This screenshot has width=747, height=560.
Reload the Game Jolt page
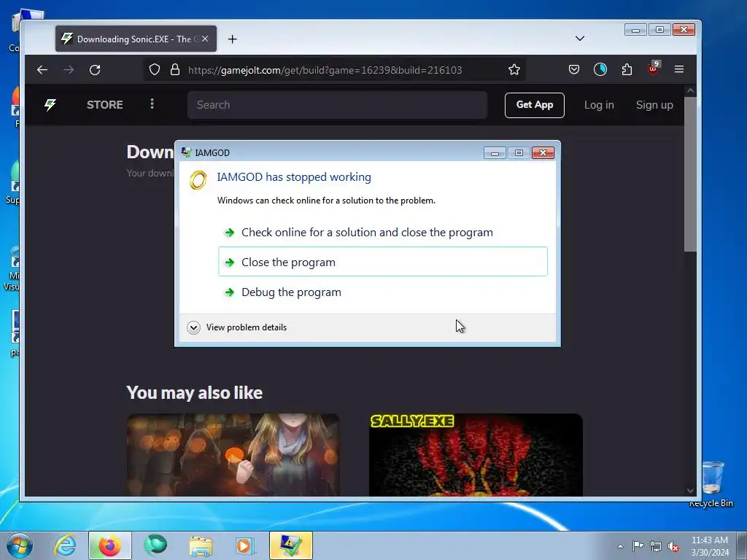[x=95, y=70]
